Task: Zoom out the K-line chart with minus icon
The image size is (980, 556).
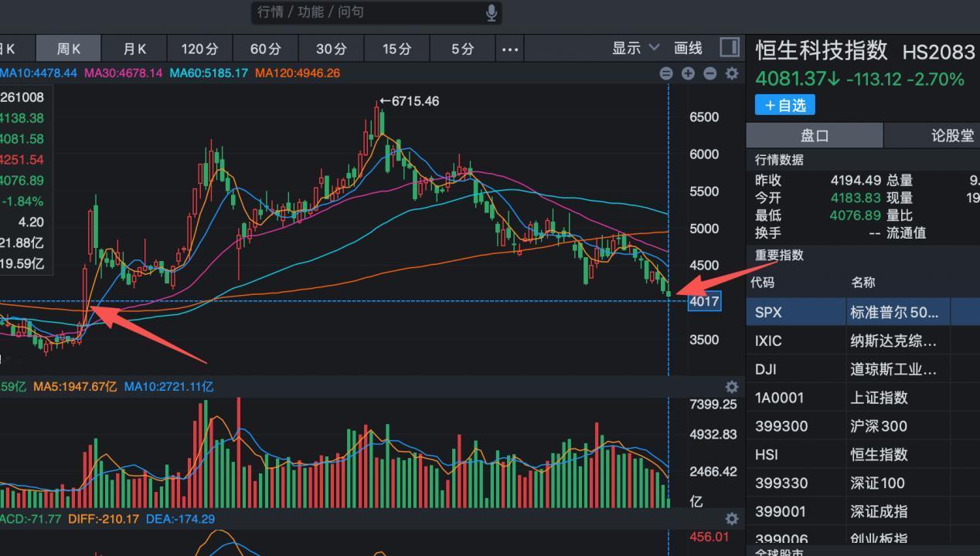Action: (709, 73)
